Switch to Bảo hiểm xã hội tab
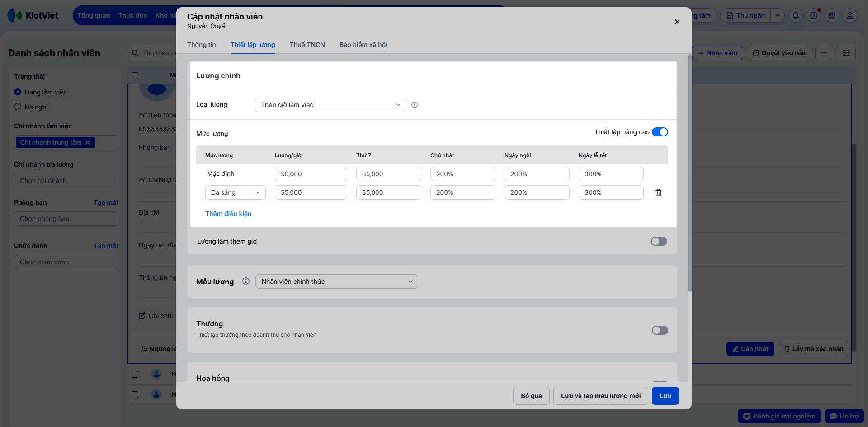868x427 pixels. coord(363,45)
